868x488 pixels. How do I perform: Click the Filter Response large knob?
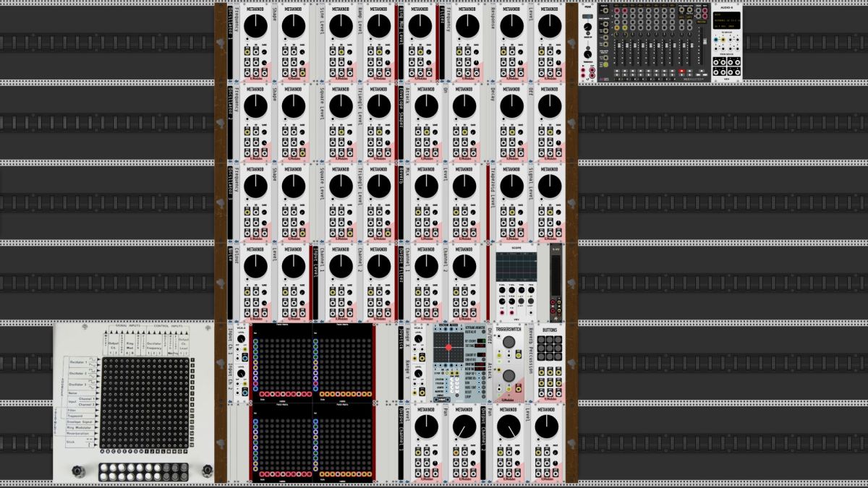point(511,27)
